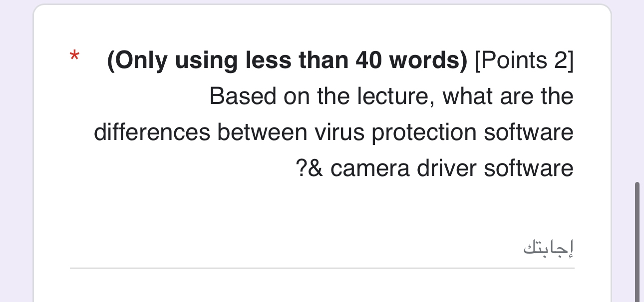644x302 pixels.
Task: Click the left margin of the question card
Action: click(50, 150)
